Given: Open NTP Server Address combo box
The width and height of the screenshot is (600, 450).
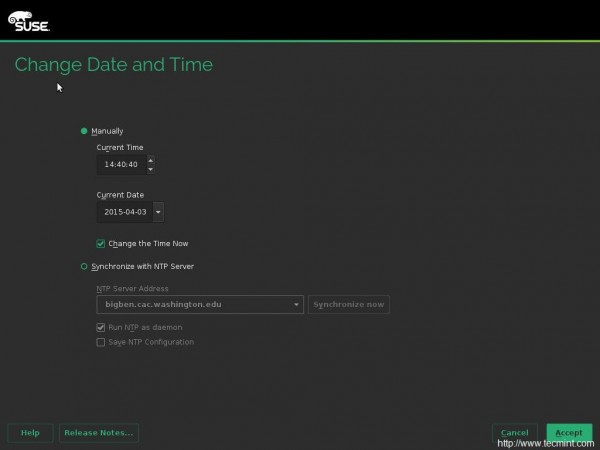Looking at the screenshot, I should pos(200,305).
